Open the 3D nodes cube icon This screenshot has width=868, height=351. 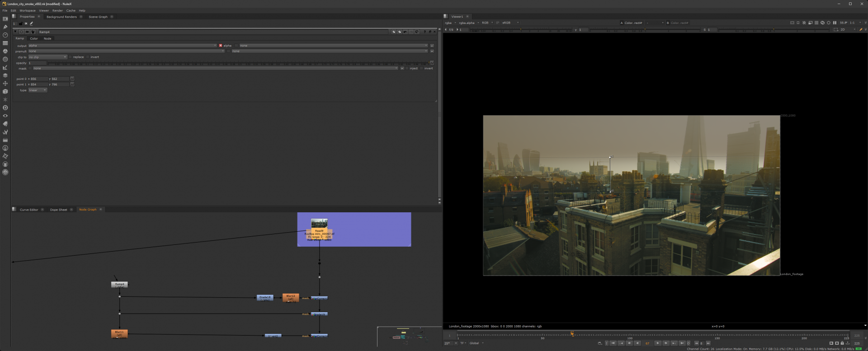pyautogui.click(x=5, y=92)
